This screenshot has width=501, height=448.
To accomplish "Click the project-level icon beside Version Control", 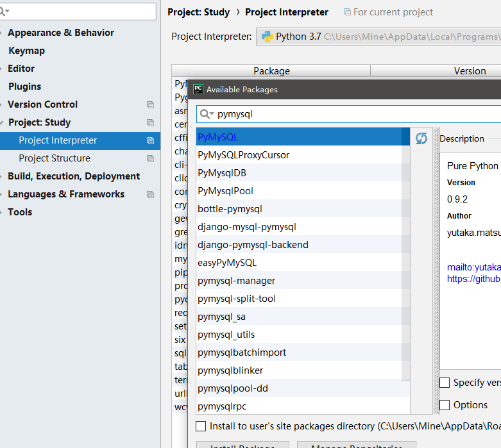I will click(x=150, y=104).
